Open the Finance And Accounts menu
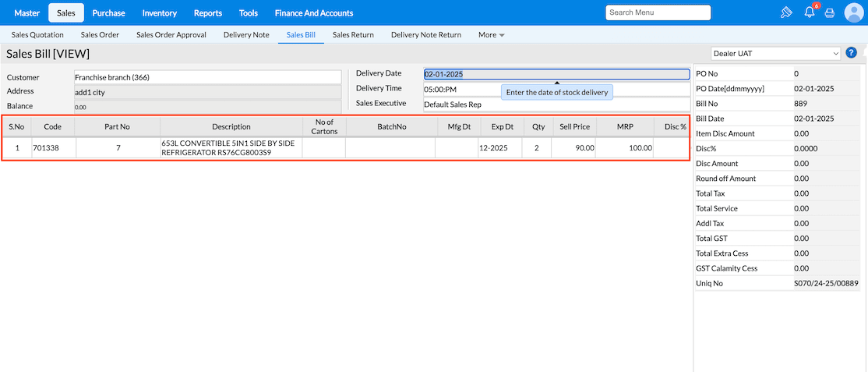868x372 pixels. click(314, 13)
